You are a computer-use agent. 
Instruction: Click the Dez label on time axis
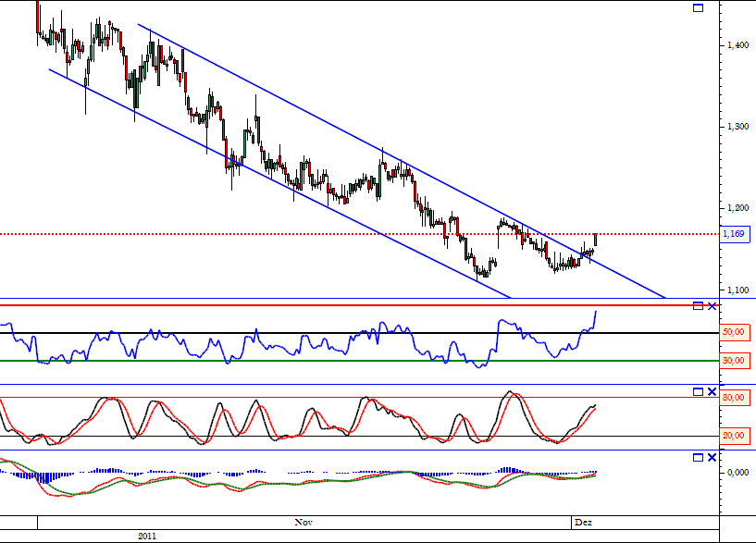[583, 523]
